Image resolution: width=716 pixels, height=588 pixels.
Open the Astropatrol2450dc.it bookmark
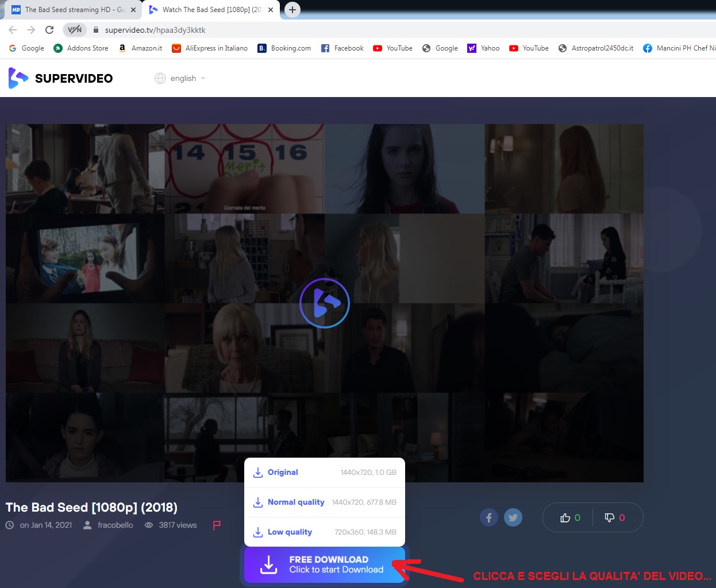pyautogui.click(x=596, y=48)
